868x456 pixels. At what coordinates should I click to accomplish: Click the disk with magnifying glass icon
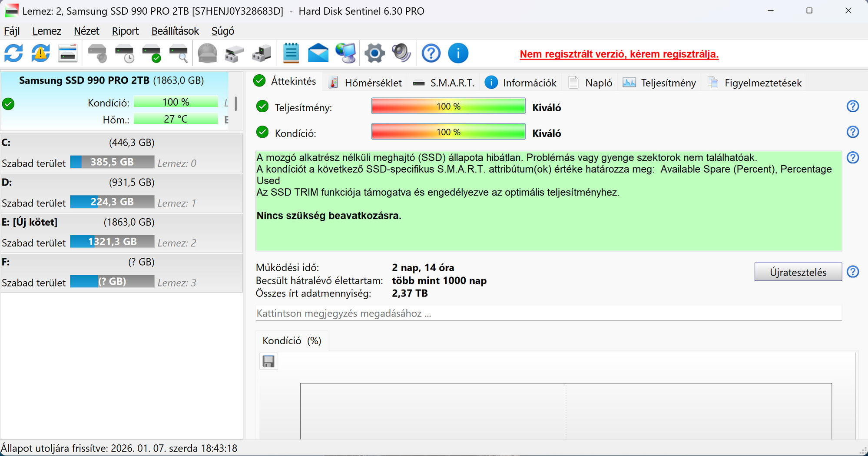[x=179, y=53]
